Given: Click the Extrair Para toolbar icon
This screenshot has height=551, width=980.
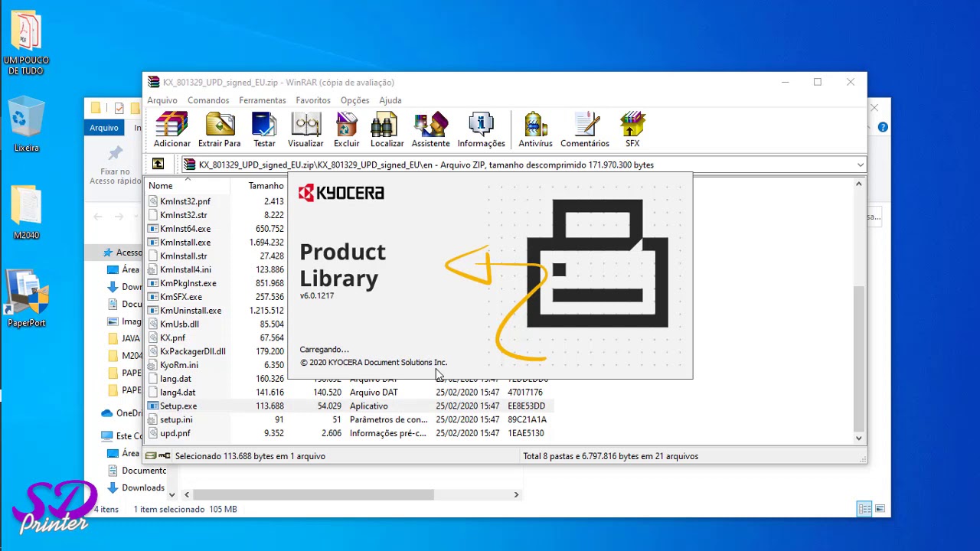Looking at the screenshot, I should (220, 130).
